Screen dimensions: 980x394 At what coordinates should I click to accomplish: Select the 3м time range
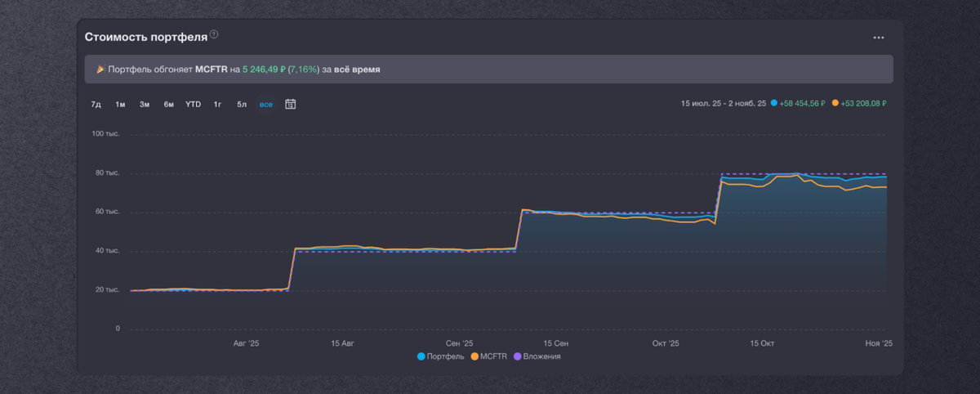click(145, 105)
